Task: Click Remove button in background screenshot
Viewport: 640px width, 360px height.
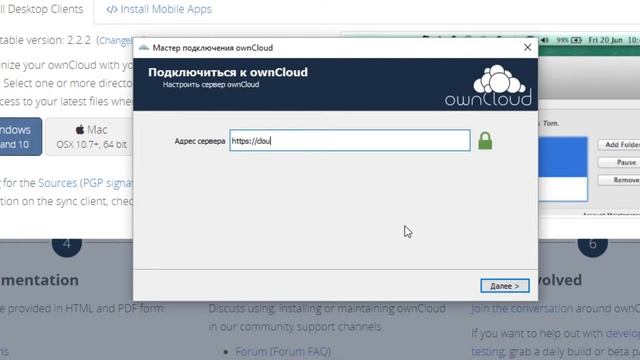Action: point(619,180)
